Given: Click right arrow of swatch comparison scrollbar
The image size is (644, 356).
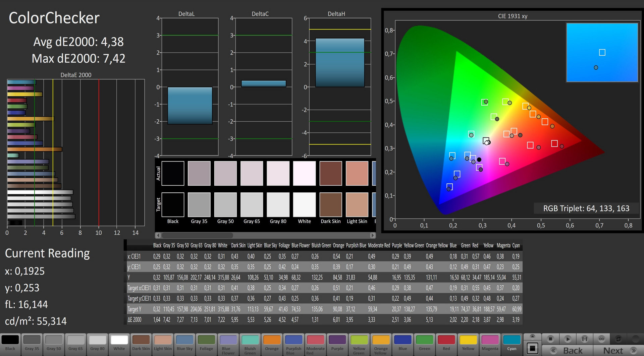Looking at the screenshot, I should click(372, 235).
